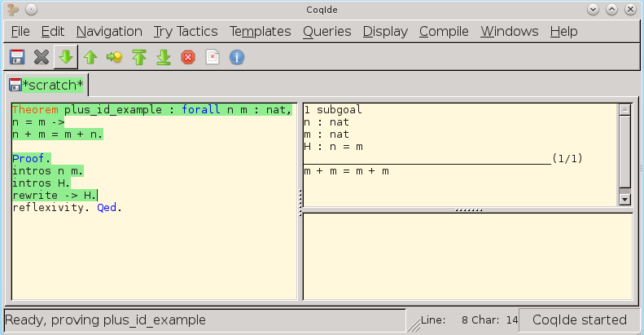The height and width of the screenshot is (335, 644).
Task: Click the 'CoqIde started' status label
Action: point(580,320)
